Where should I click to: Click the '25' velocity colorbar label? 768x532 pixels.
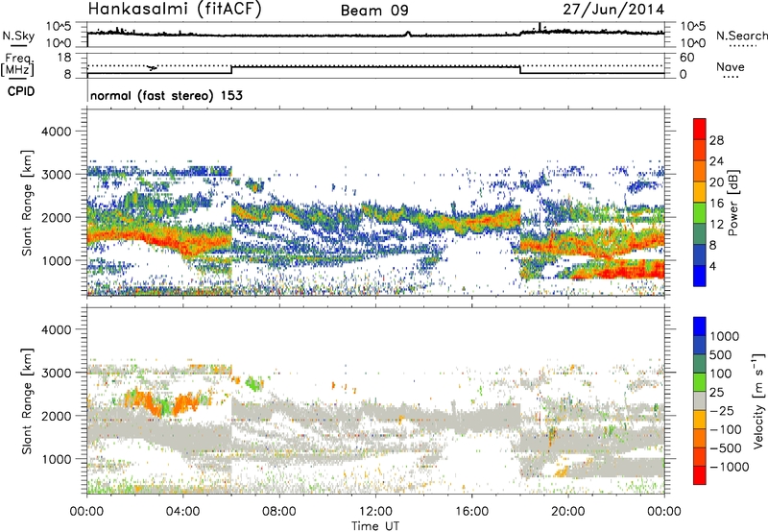point(716,393)
